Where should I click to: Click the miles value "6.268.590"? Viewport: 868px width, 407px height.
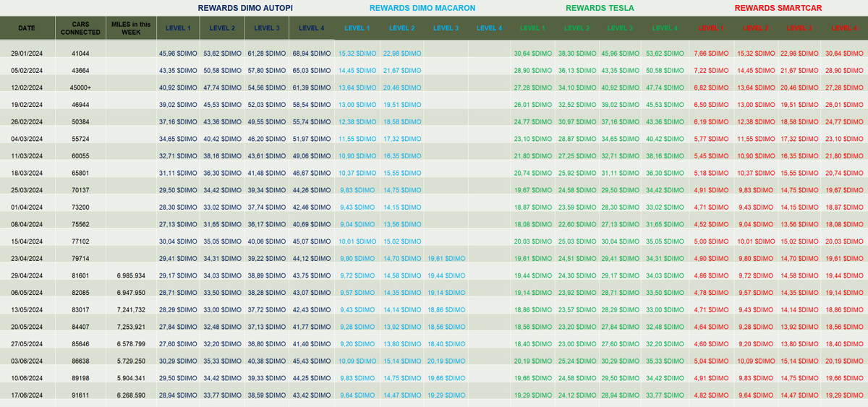(131, 395)
